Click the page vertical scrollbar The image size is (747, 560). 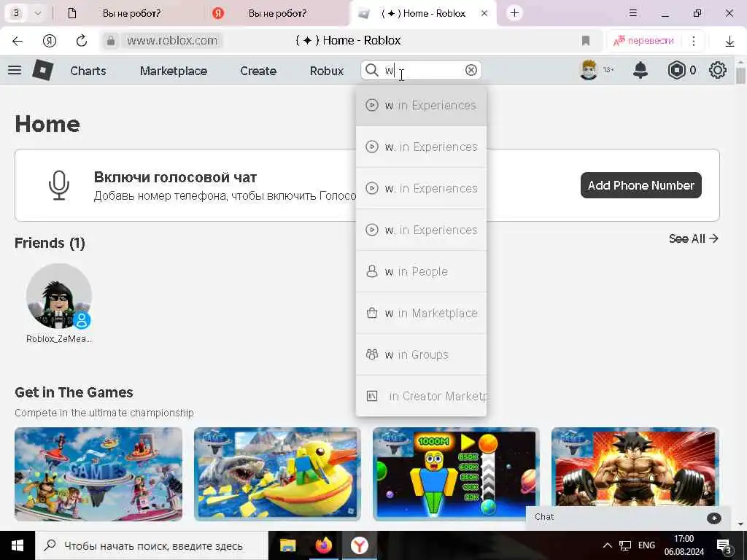pos(740,76)
